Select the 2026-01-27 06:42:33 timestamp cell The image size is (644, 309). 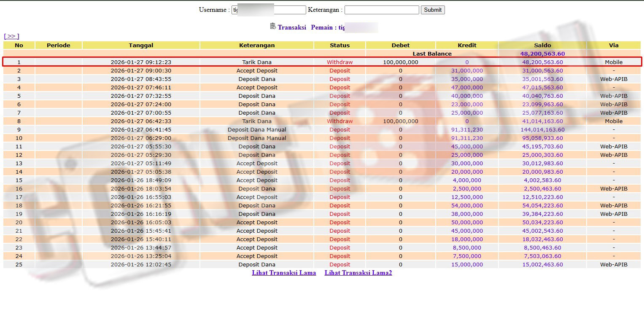tap(141, 121)
